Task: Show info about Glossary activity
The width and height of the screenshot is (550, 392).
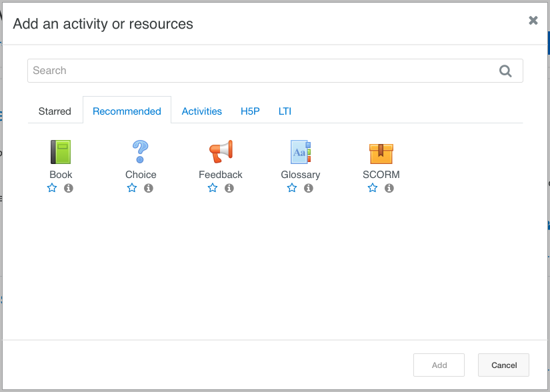Action: pyautogui.click(x=309, y=188)
